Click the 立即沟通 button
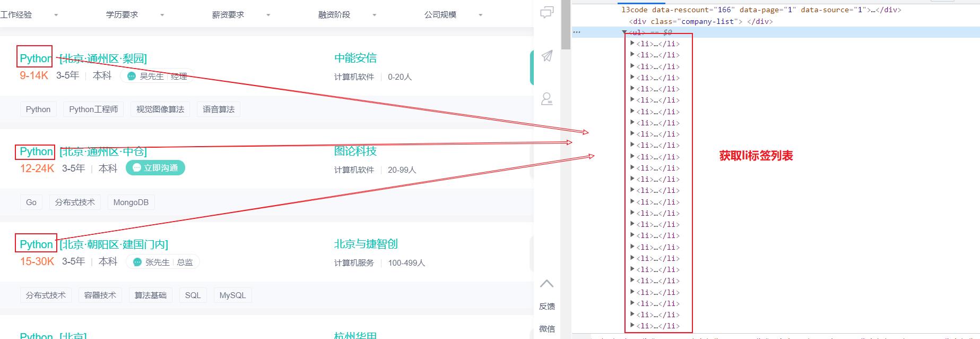Image resolution: width=980 pixels, height=339 pixels. coord(155,167)
